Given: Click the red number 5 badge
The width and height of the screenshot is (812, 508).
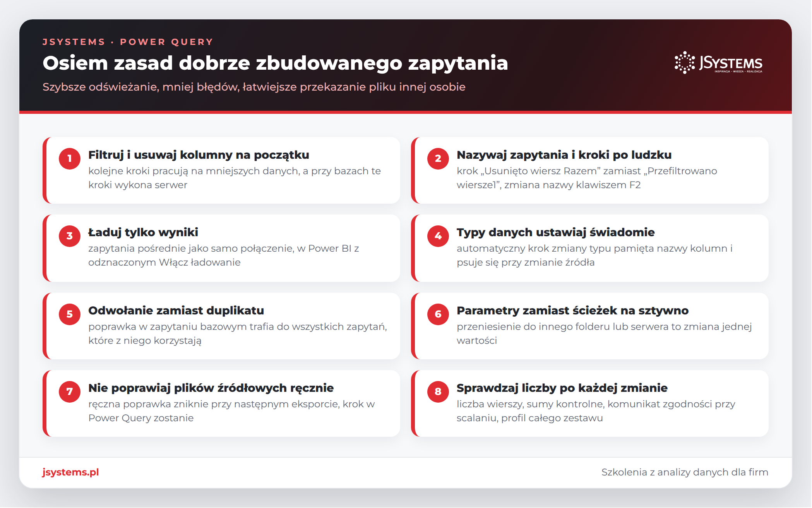Looking at the screenshot, I should click(70, 314).
